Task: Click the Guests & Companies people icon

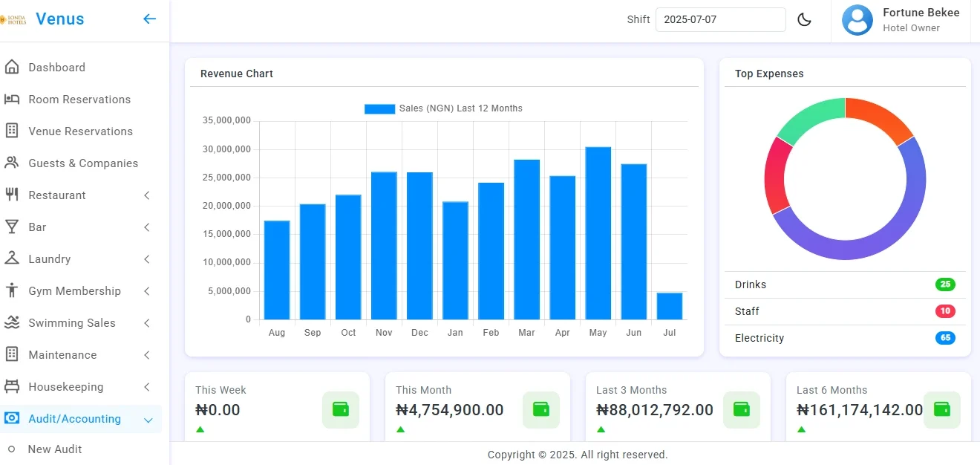Action: [13, 163]
